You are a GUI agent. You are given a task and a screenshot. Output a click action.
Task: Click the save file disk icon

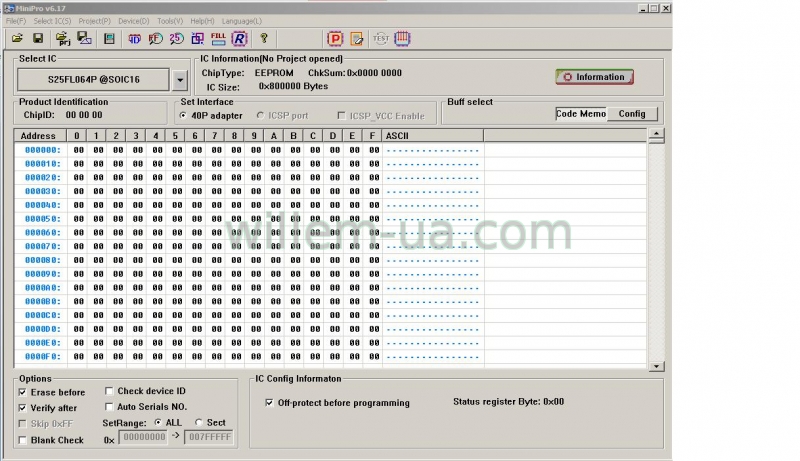pyautogui.click(x=38, y=39)
